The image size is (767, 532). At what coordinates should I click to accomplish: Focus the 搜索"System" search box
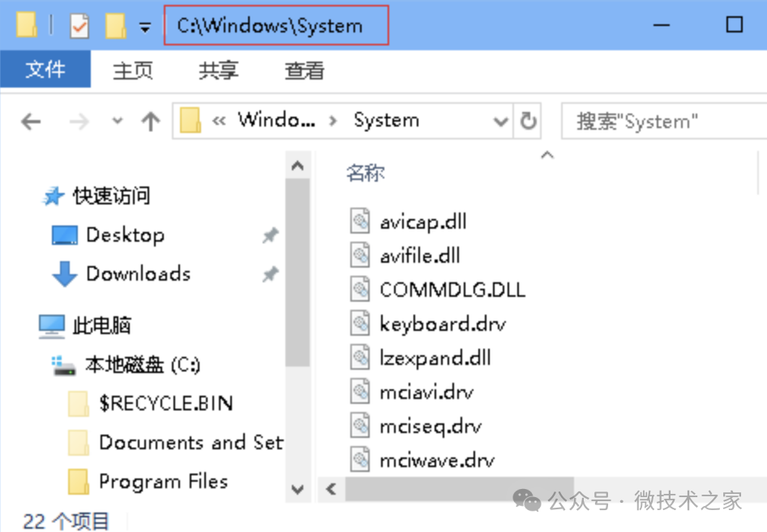pyautogui.click(x=664, y=122)
